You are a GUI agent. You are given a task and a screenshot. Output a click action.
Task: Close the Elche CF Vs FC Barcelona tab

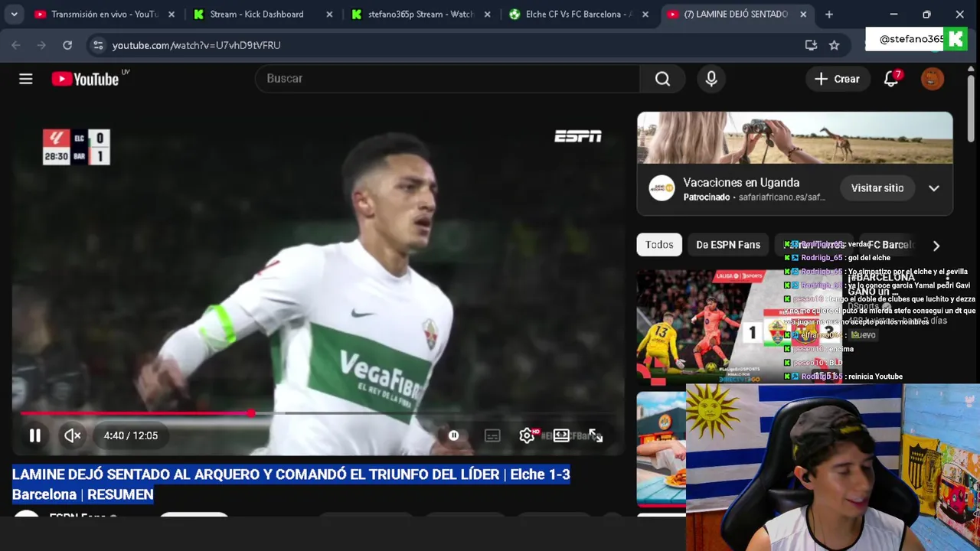click(x=645, y=14)
